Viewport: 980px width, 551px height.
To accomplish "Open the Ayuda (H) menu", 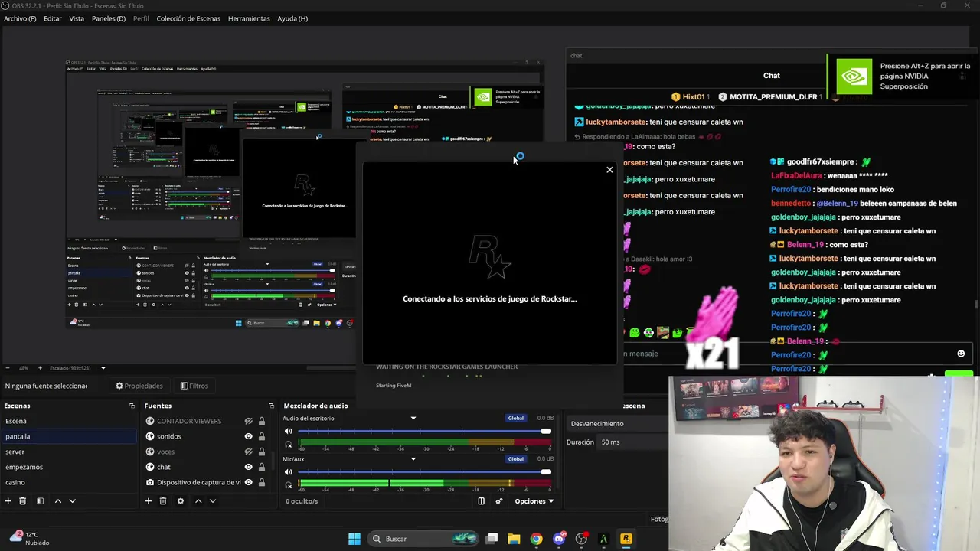I will pyautogui.click(x=292, y=18).
